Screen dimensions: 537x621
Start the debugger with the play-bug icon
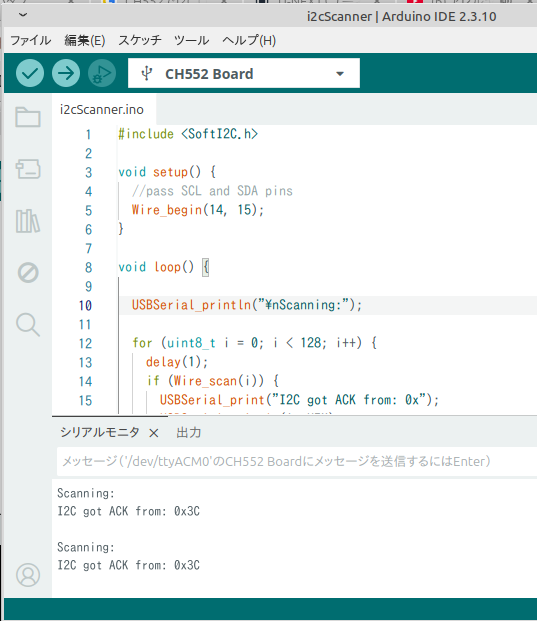pyautogui.click(x=102, y=73)
